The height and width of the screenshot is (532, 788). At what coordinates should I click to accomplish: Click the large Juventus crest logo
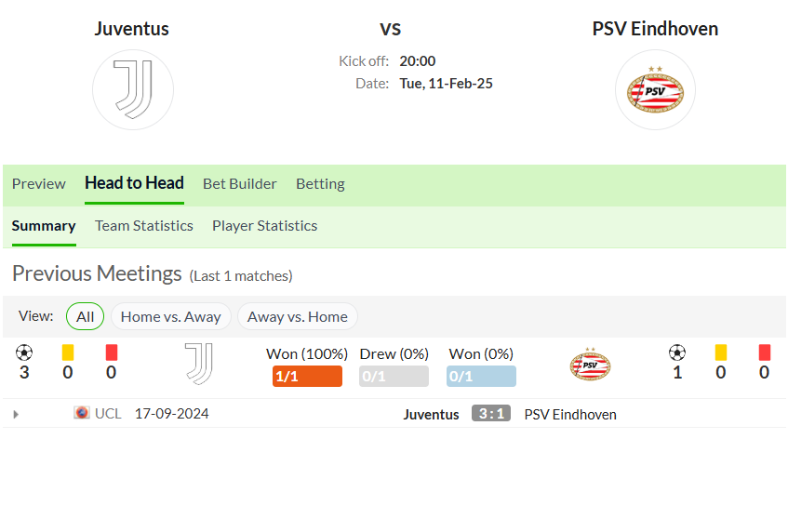tap(133, 90)
